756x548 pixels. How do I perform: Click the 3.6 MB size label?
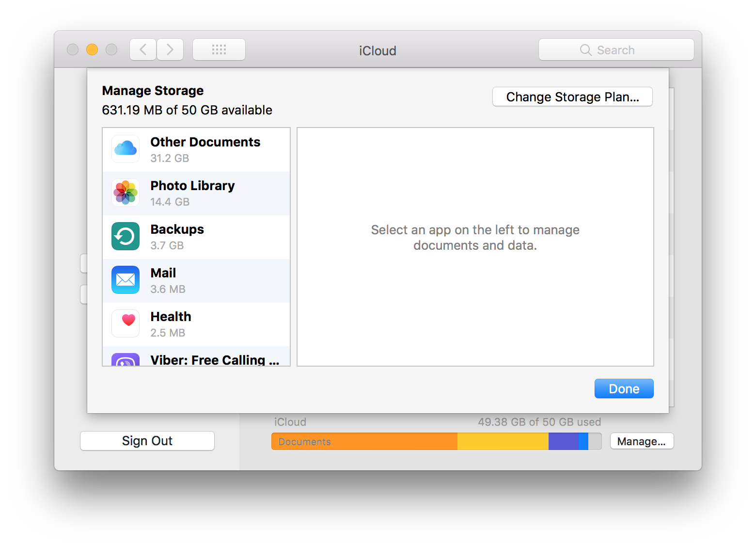point(168,289)
